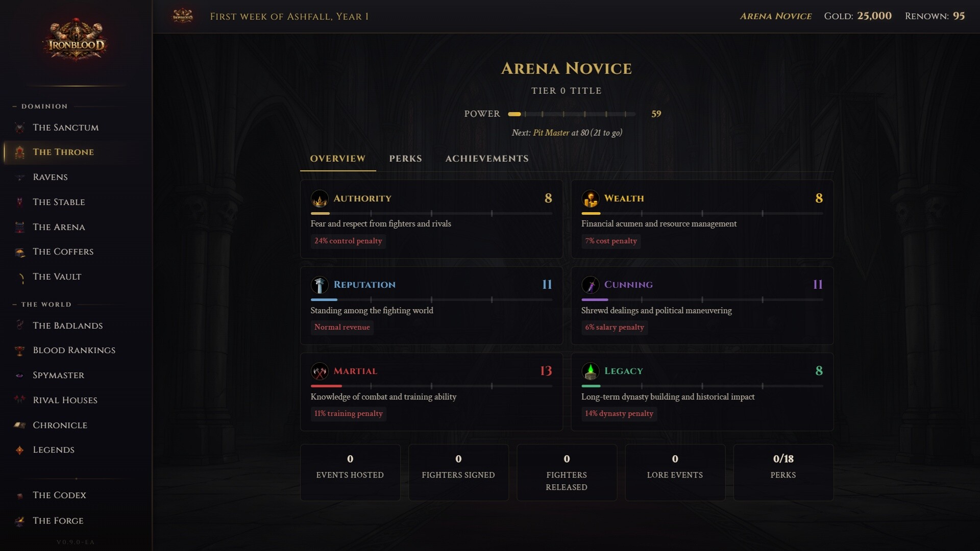
Task: Click the Martial stat progress bar
Action: [x=431, y=386]
